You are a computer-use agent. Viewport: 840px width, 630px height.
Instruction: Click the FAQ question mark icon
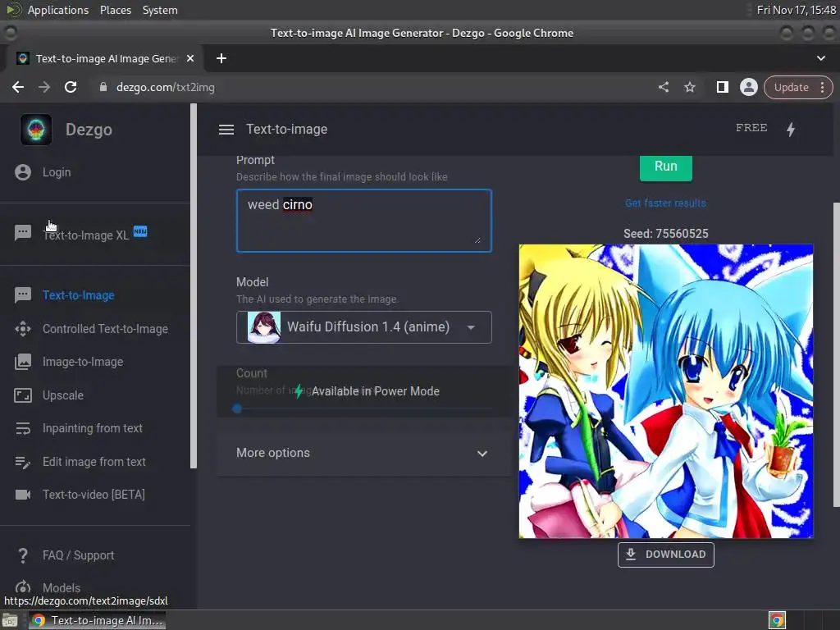point(22,555)
